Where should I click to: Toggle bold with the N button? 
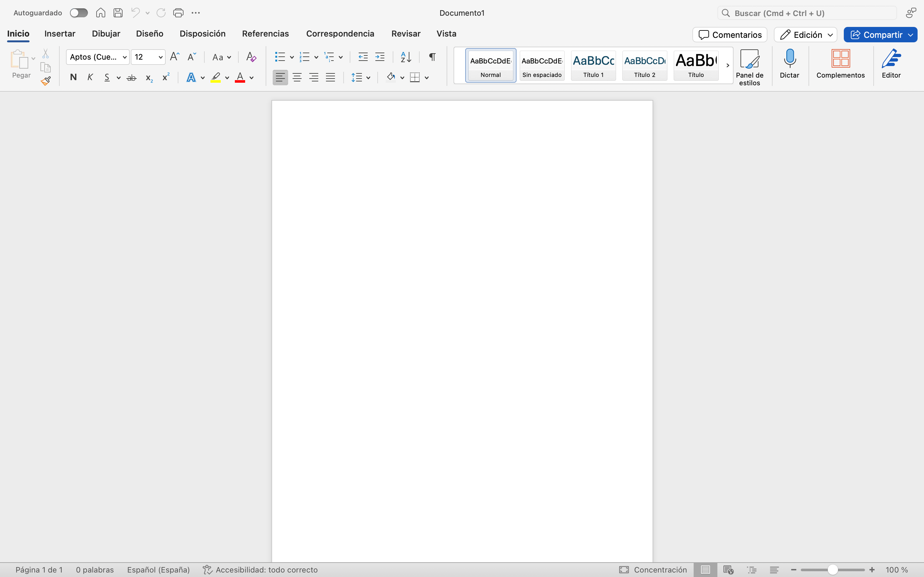click(73, 78)
